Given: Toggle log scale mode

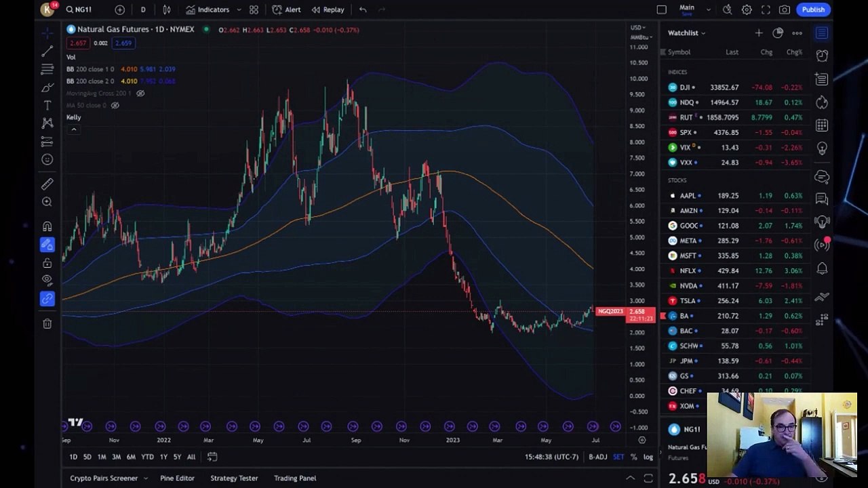Looking at the screenshot, I should pyautogui.click(x=648, y=457).
